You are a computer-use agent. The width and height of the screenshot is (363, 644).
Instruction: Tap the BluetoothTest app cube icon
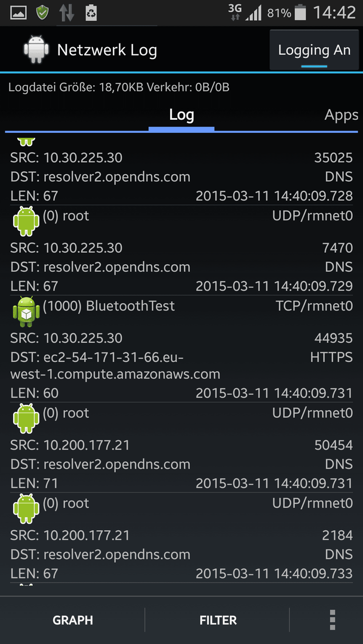(26, 312)
